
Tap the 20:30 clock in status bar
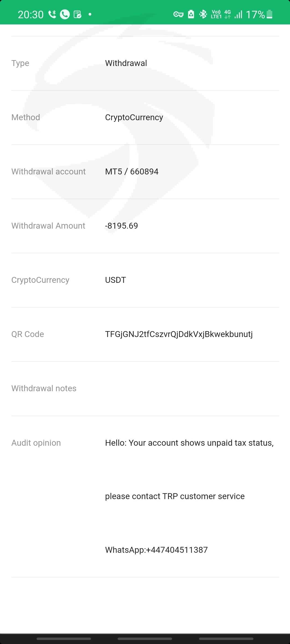click(x=31, y=14)
